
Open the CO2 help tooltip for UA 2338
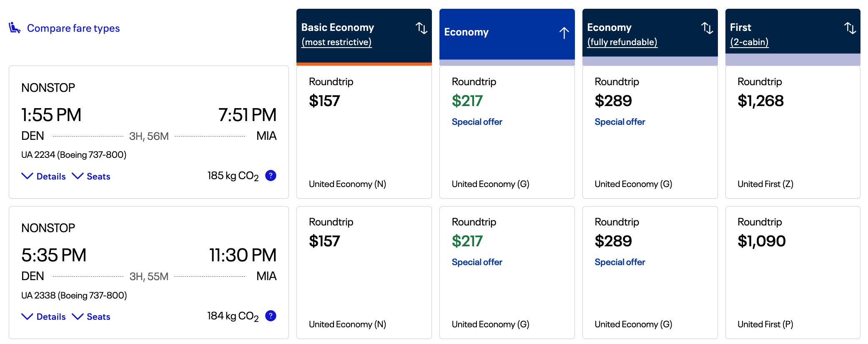271,316
